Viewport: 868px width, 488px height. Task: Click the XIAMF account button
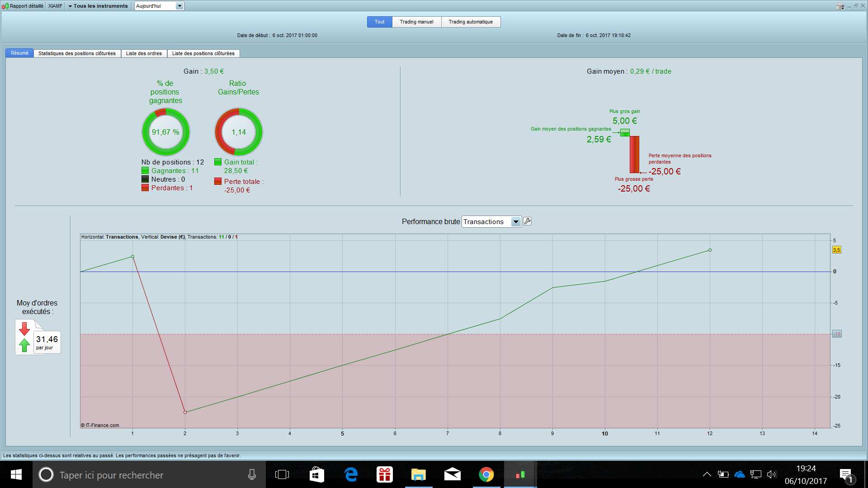(x=55, y=6)
